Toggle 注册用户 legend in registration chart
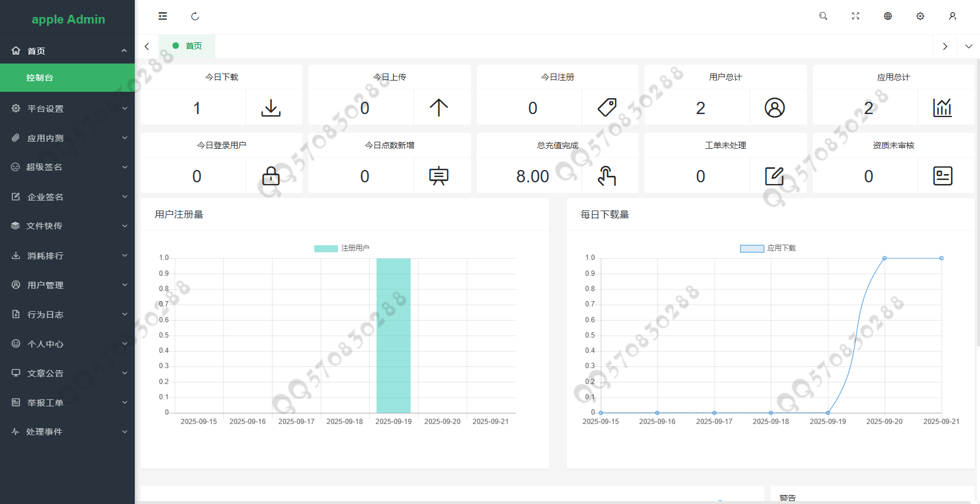This screenshot has width=980, height=504. tap(342, 248)
